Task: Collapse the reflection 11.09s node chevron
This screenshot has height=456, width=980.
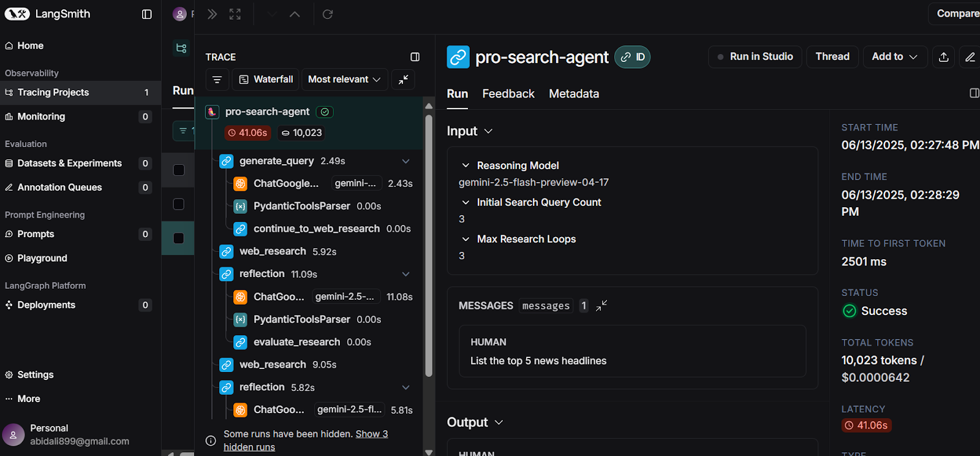Action: (x=405, y=274)
